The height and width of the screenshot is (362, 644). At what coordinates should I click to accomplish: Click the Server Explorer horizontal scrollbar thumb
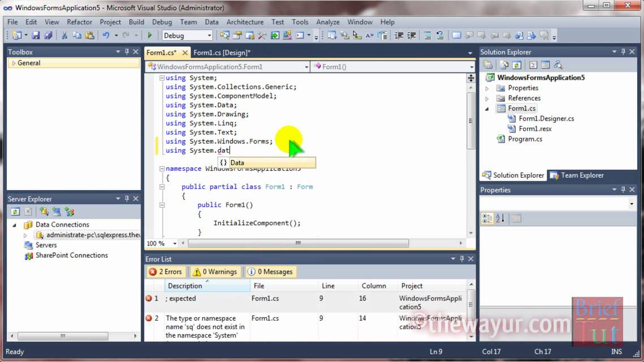[63, 336]
